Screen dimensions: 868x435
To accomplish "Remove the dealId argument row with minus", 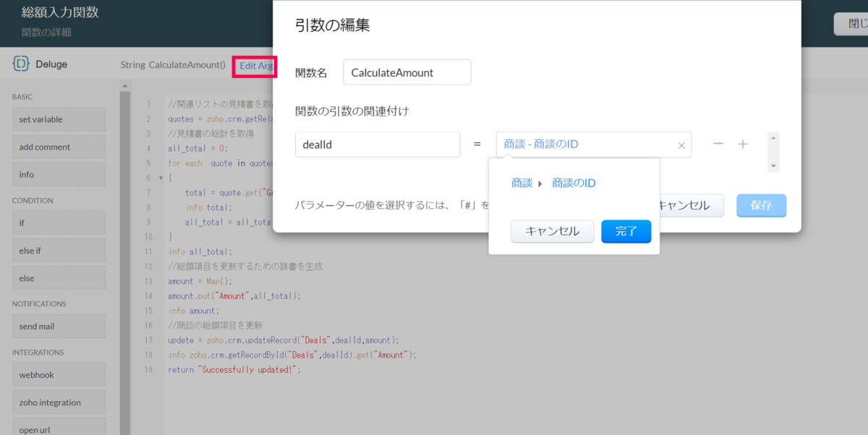I will pyautogui.click(x=718, y=144).
